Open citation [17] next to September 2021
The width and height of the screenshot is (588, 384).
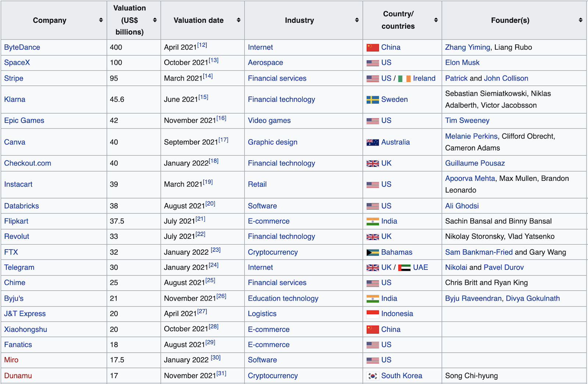(x=223, y=140)
